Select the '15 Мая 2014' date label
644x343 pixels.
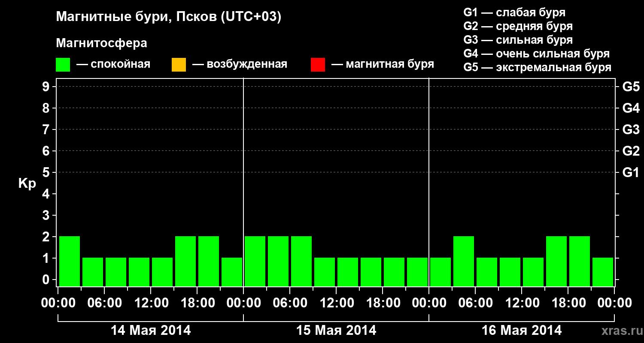[336, 331]
